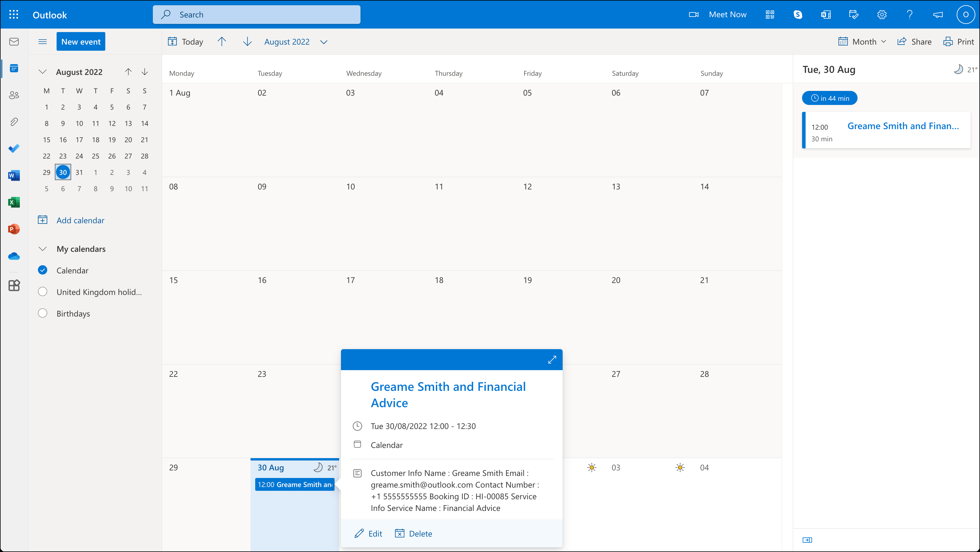This screenshot has height=552, width=980.
Task: Click the New event button
Action: point(81,41)
